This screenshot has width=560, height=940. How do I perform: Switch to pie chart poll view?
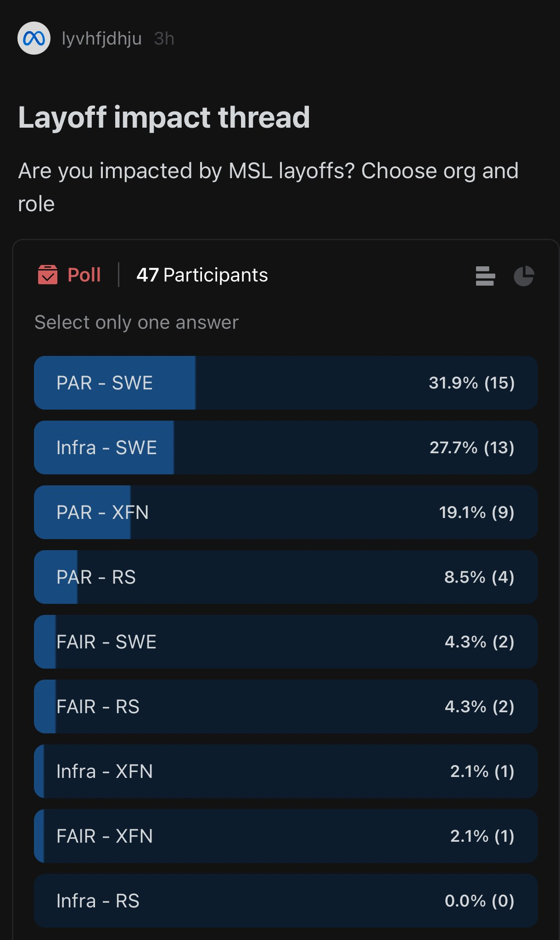(x=524, y=276)
